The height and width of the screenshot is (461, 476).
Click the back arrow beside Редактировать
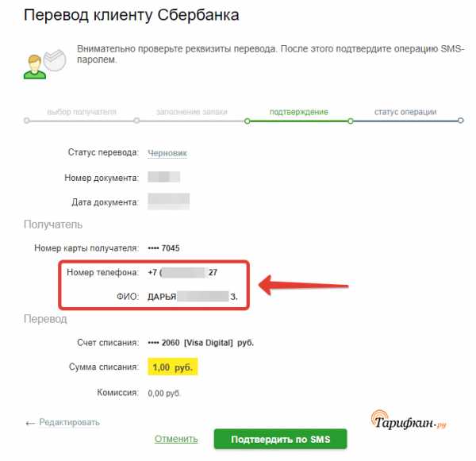(x=30, y=423)
